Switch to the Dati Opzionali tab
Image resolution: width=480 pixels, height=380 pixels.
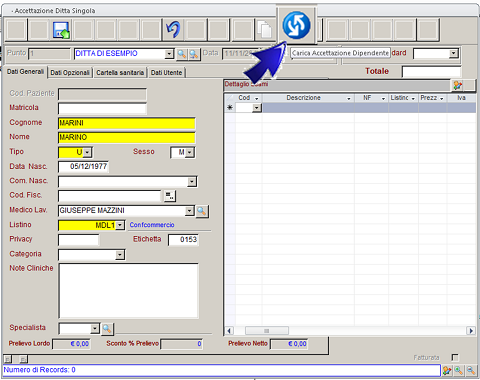pos(70,73)
